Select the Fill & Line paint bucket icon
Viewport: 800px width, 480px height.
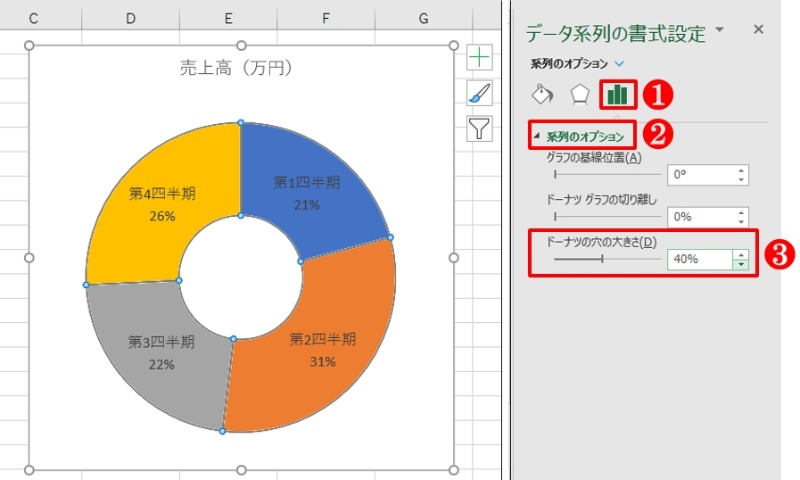click(x=541, y=95)
